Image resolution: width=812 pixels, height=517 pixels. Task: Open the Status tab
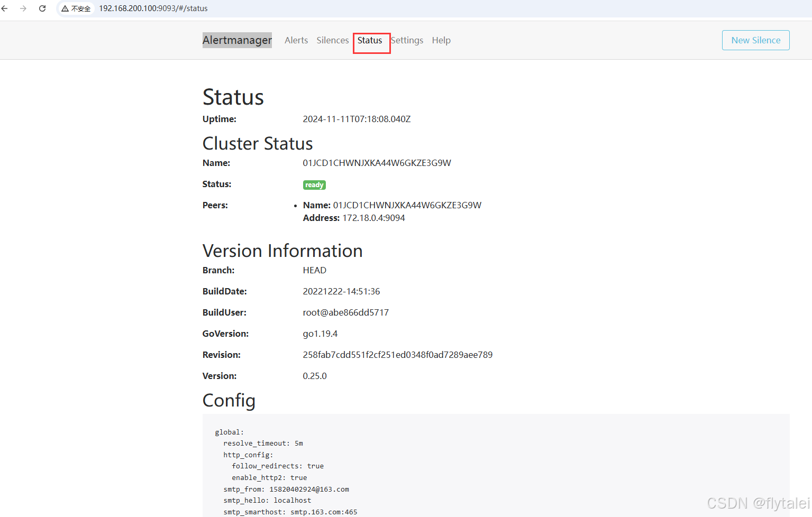coord(370,40)
